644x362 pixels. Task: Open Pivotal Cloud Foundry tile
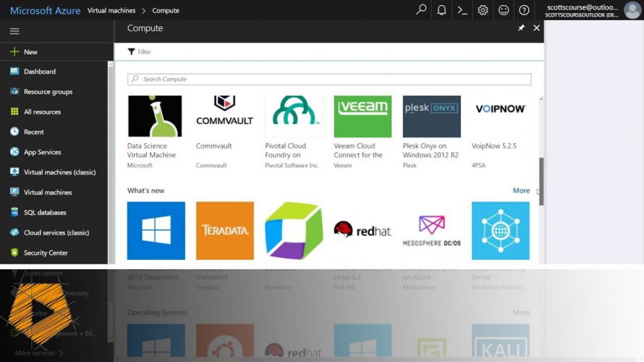coord(294,117)
